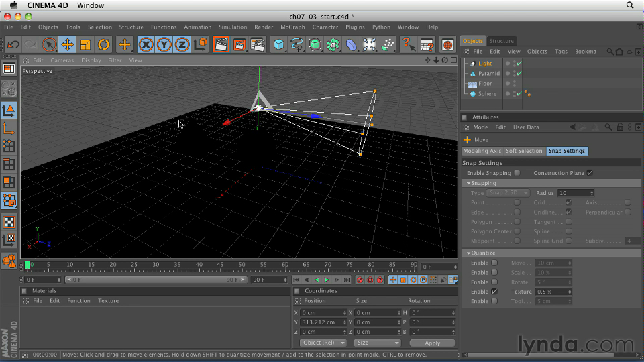Select the Pyramid object
Image resolution: width=644 pixels, height=362 pixels.
click(x=489, y=74)
